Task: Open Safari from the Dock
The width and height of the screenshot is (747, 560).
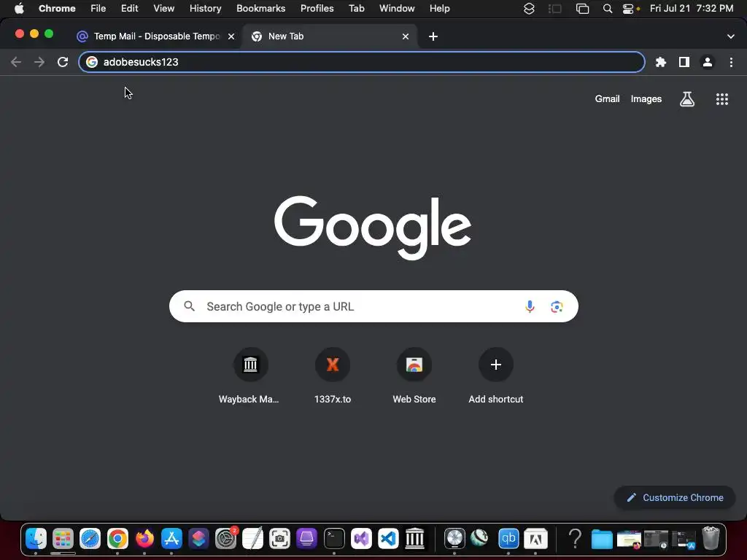Action: click(x=90, y=539)
